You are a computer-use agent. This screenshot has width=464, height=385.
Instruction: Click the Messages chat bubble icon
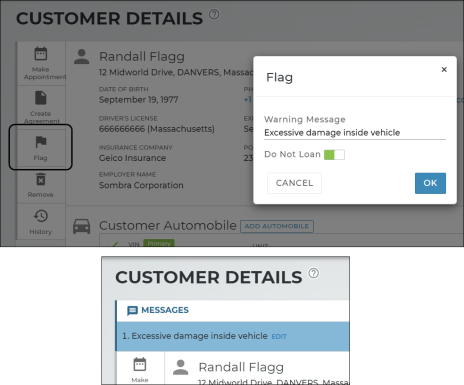point(132,311)
